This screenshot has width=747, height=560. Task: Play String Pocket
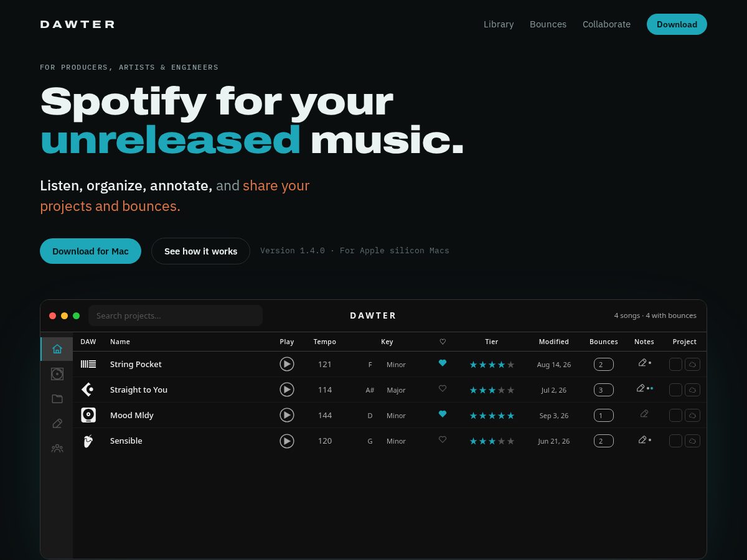click(x=287, y=364)
